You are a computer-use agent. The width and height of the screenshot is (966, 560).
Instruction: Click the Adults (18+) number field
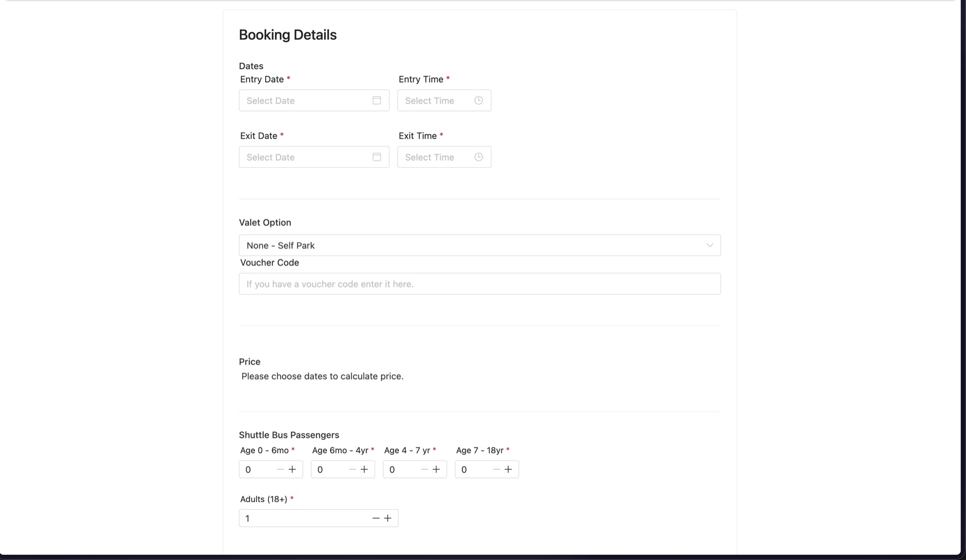click(319, 518)
